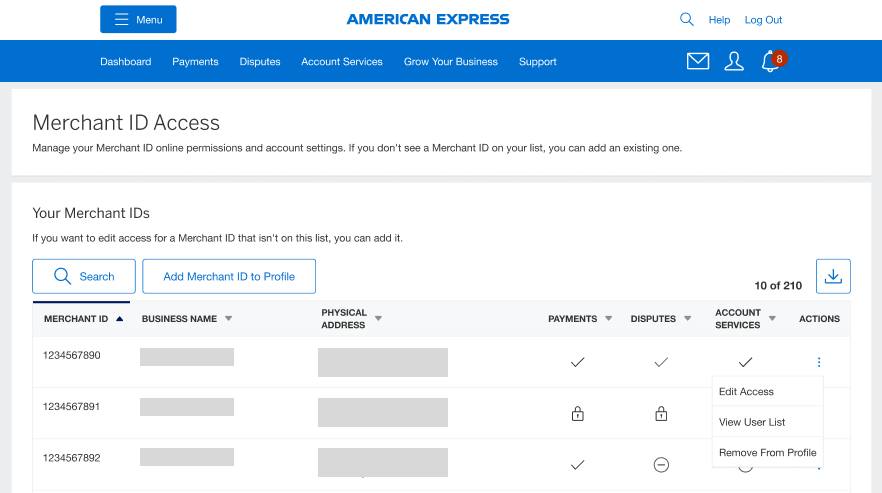Click Disputes lock icon for 1234567891
The image size is (882, 493).
coord(661,414)
